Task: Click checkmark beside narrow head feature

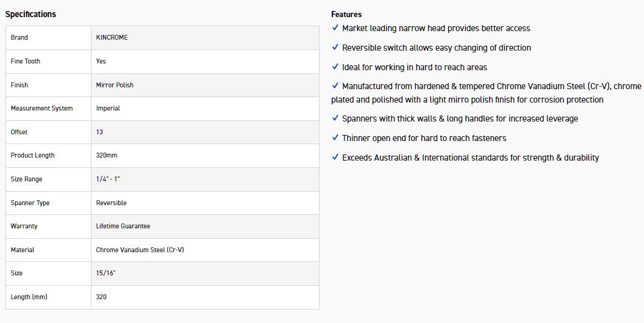Action: [x=335, y=28]
